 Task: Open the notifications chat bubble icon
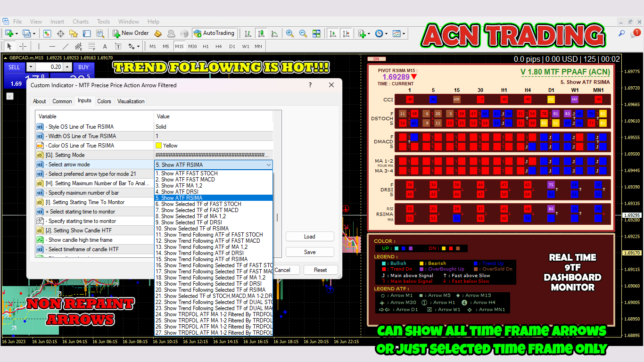coord(636,33)
